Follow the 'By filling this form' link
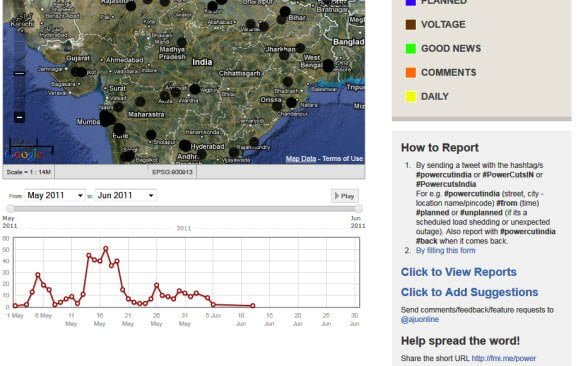 [445, 251]
